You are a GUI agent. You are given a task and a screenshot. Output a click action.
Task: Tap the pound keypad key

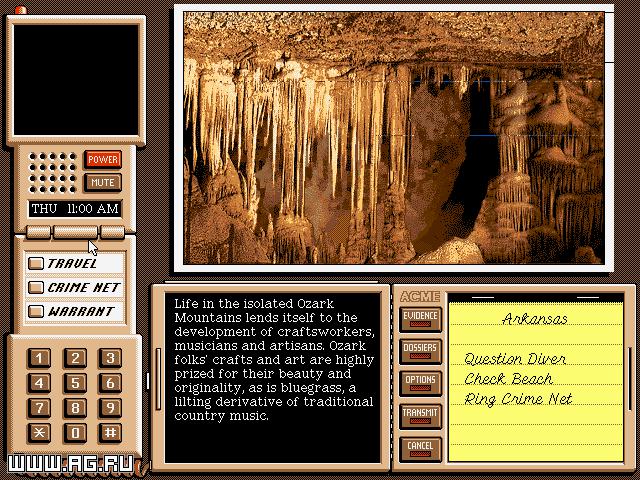[x=110, y=433]
